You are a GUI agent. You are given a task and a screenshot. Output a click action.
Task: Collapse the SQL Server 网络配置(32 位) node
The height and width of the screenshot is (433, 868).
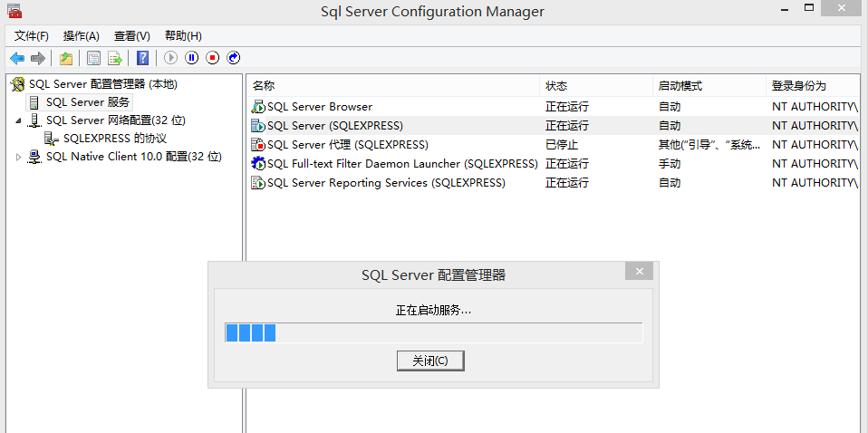[18, 120]
